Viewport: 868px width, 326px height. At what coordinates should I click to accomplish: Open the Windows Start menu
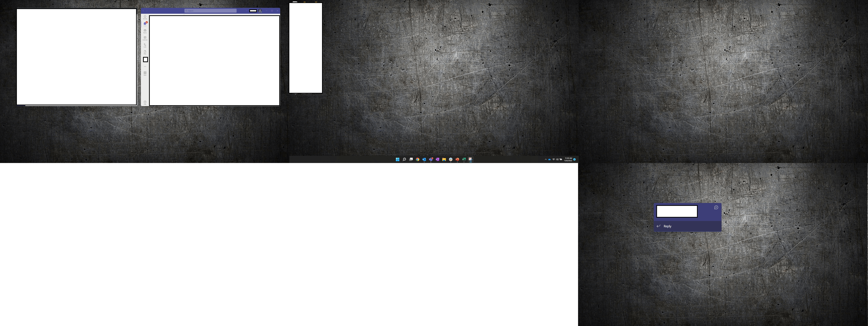point(398,159)
